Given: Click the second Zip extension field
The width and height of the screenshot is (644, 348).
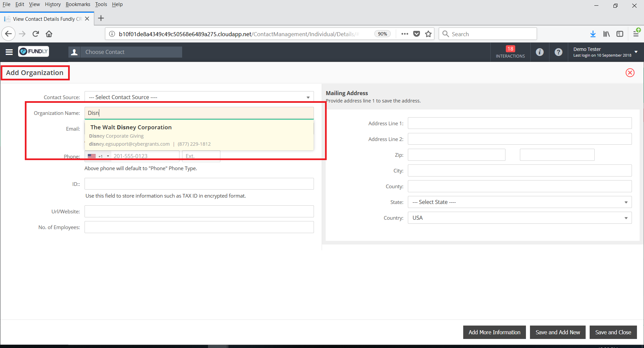Looking at the screenshot, I should tap(557, 155).
